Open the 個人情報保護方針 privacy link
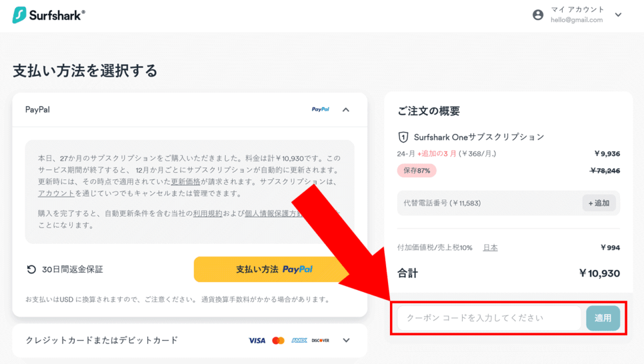The width and height of the screenshot is (644, 364). pyautogui.click(x=274, y=213)
